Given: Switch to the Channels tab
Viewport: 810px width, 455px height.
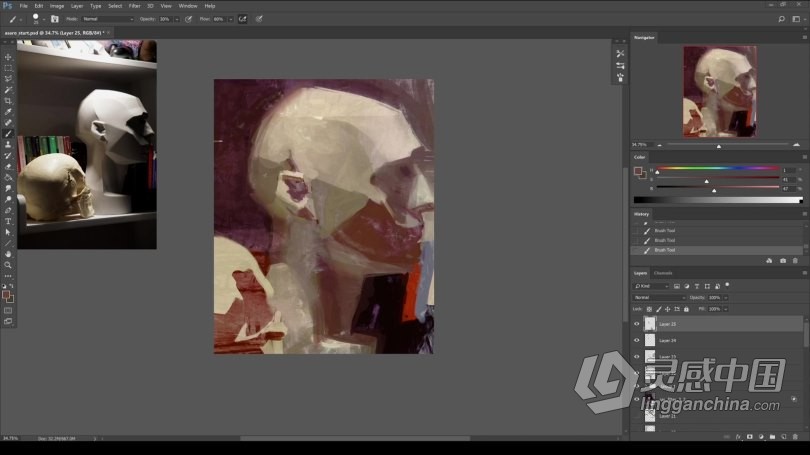Looking at the screenshot, I should (x=663, y=273).
